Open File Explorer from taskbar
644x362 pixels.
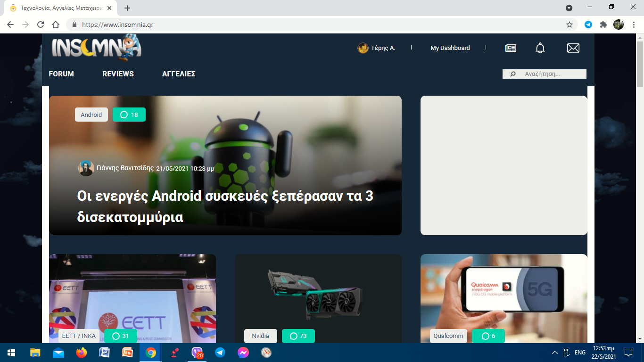(x=35, y=353)
